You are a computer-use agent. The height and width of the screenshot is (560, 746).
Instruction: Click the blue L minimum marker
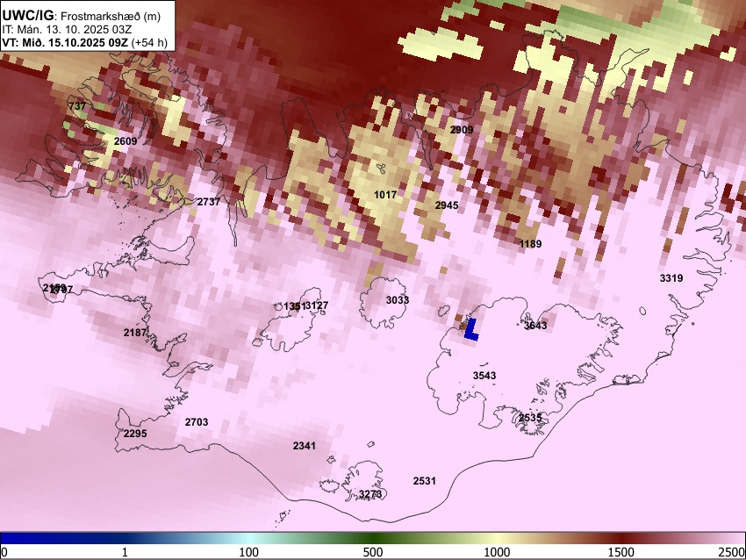[x=471, y=329]
